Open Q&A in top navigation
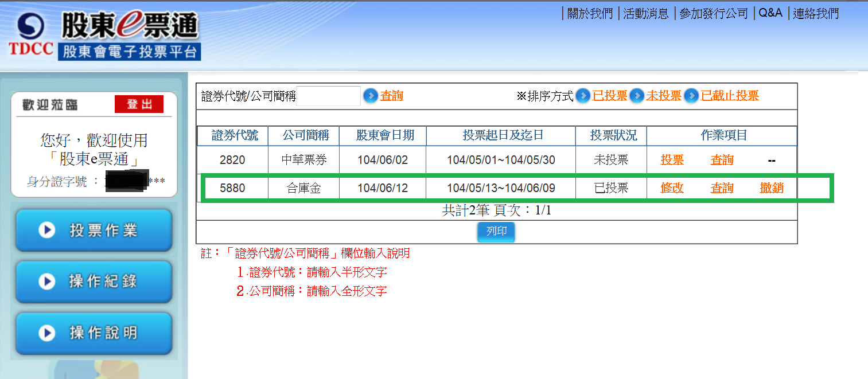 click(770, 13)
